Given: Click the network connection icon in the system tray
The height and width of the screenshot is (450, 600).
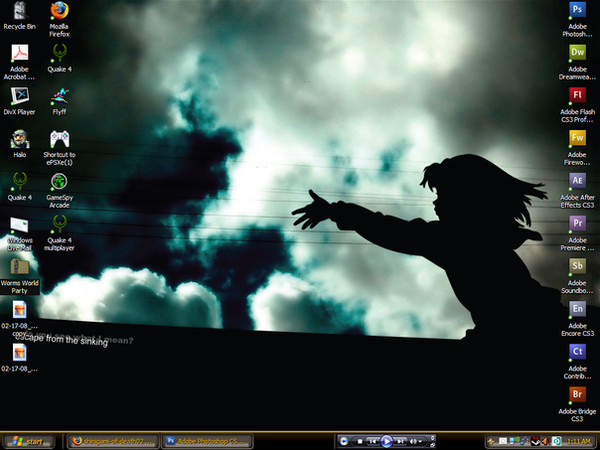Looking at the screenshot, I should (515, 441).
